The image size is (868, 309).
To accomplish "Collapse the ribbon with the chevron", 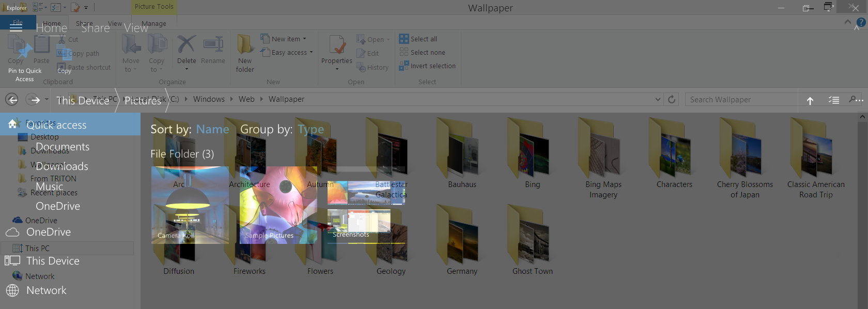I will [847, 22].
